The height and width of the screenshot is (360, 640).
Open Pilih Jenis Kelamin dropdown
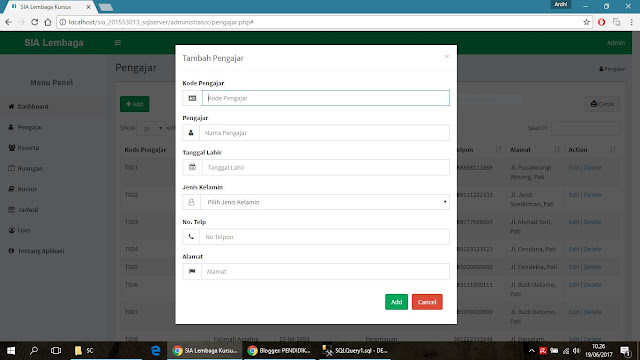325,202
